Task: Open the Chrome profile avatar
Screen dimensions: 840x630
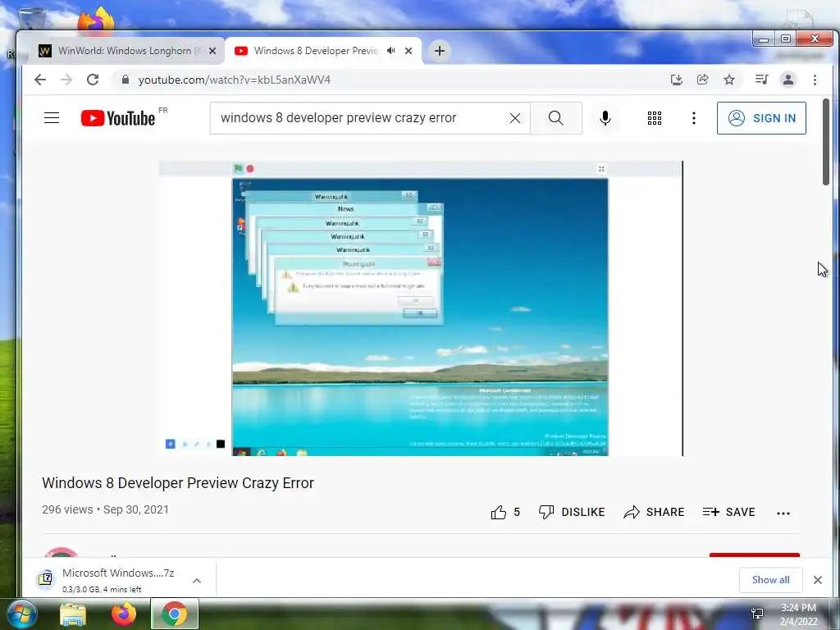Action: 788,80
